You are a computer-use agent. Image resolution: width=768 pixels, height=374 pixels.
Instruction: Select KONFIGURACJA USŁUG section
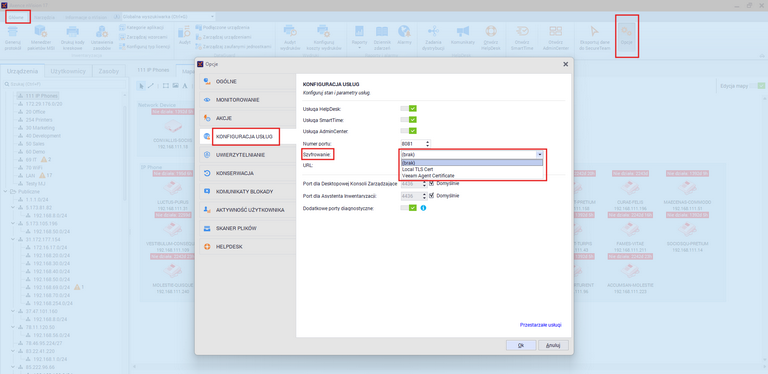click(248, 137)
